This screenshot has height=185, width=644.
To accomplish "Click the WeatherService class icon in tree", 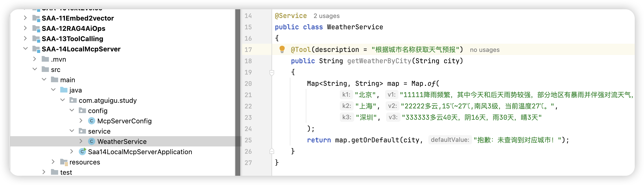I will 91,141.
